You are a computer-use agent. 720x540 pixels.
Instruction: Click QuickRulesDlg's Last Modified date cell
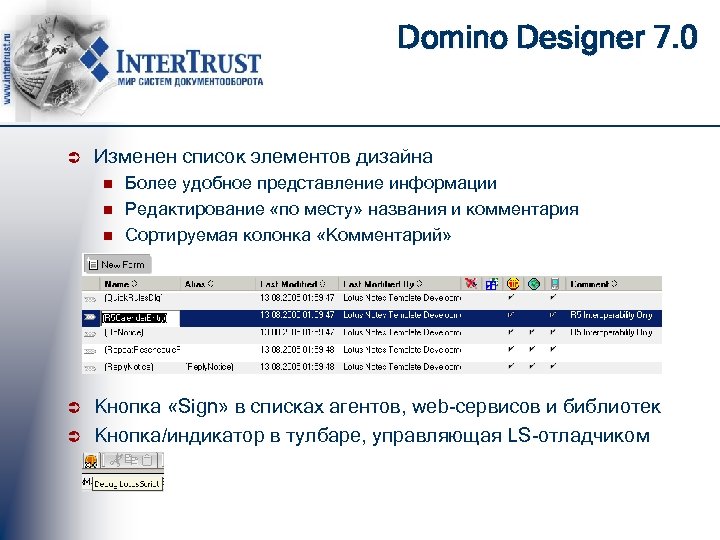[297, 298]
